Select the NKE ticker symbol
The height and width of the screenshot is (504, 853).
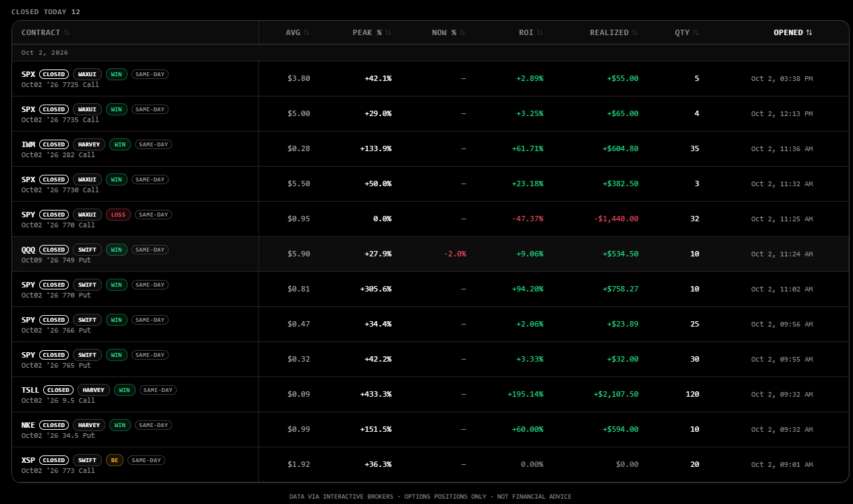(28, 425)
